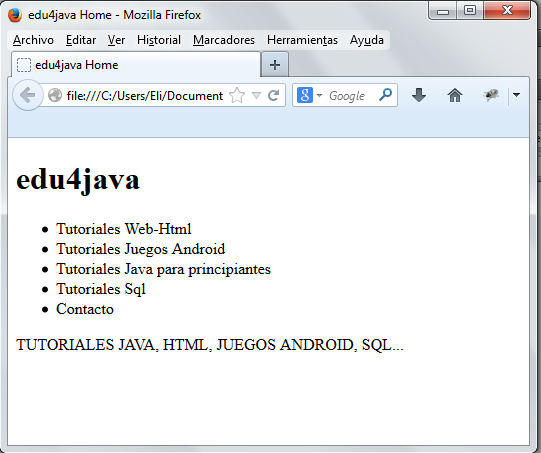Reload the page with the refresh icon

pos(274,95)
